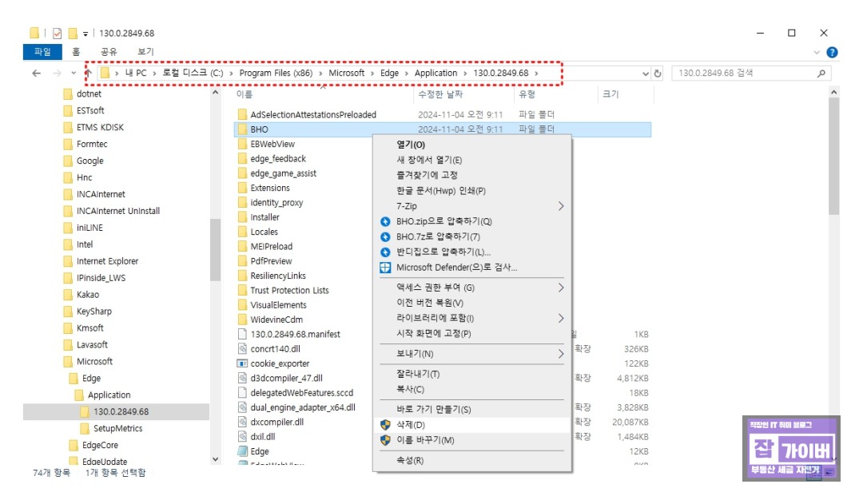
Task: Click the shield icon next to 삭제(D)
Action: (x=385, y=425)
